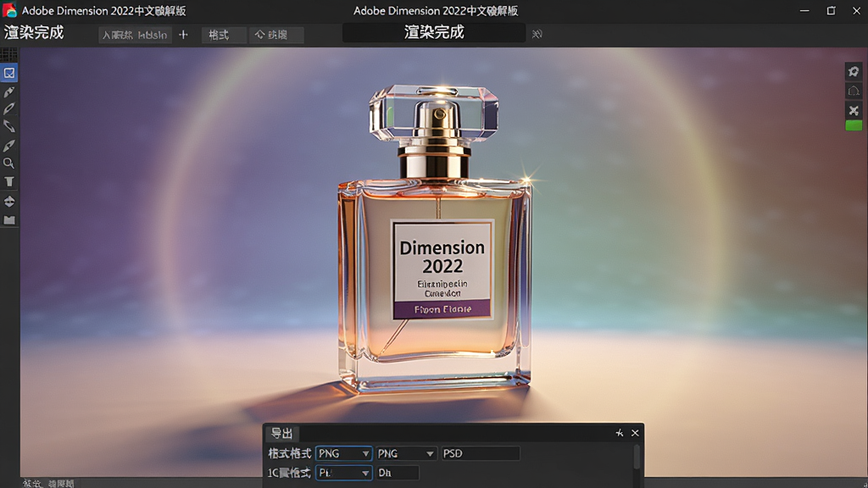The height and width of the screenshot is (488, 868).
Task: Select the folder-shaped tool below the orbit tool
Action: point(9,220)
